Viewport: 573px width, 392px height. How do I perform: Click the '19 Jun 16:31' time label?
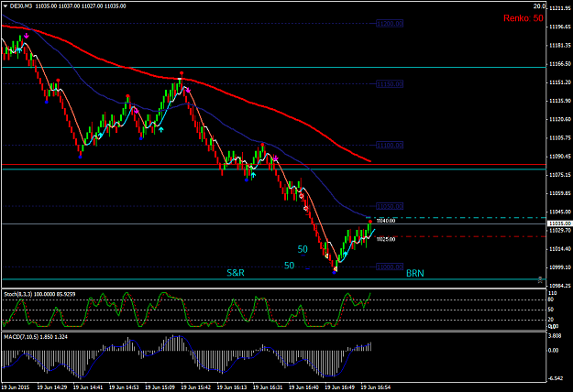coord(268,387)
